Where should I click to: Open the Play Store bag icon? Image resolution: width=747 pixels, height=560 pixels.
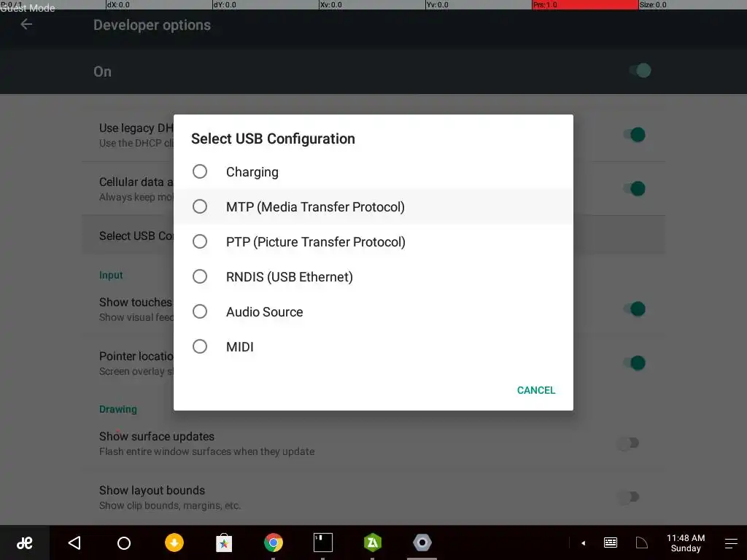pyautogui.click(x=224, y=542)
